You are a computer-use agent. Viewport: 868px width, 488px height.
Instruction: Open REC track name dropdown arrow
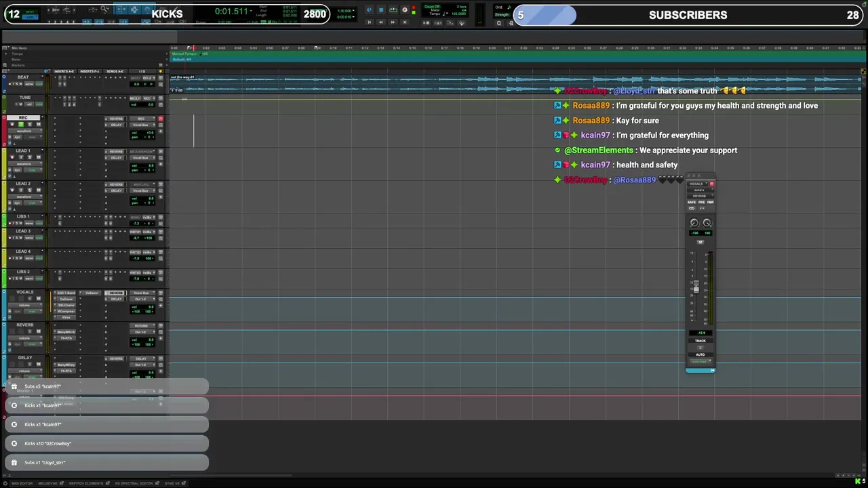42,117
